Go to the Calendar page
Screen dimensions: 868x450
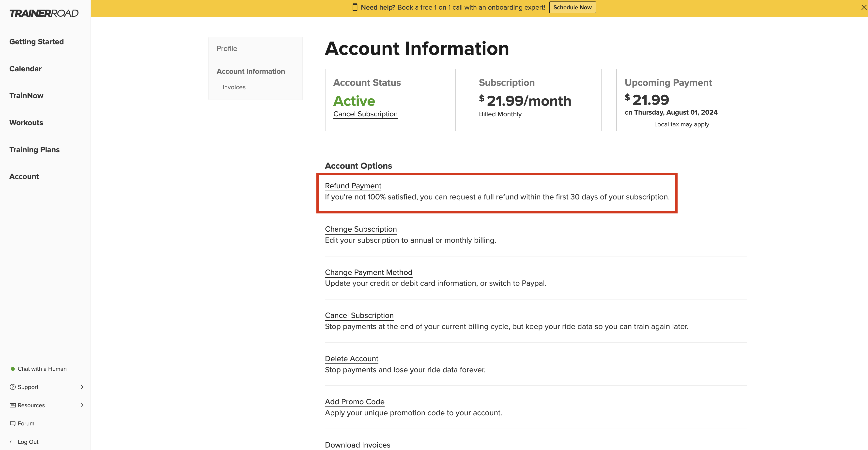point(25,69)
